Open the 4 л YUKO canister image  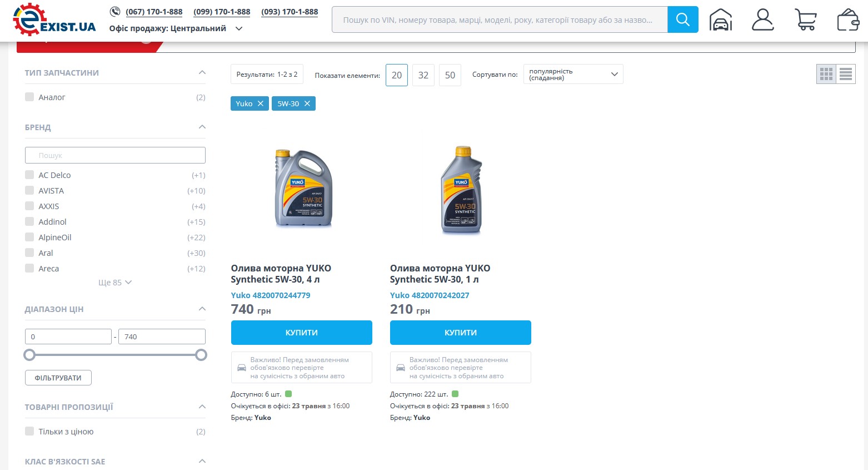pos(303,189)
